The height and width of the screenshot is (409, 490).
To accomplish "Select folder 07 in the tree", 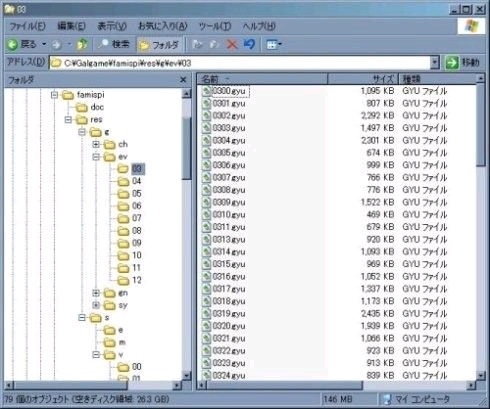I will [x=137, y=218].
